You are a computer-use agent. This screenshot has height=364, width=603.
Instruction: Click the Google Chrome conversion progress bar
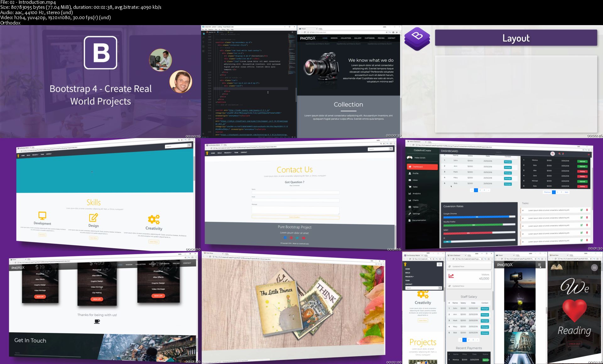click(x=479, y=217)
